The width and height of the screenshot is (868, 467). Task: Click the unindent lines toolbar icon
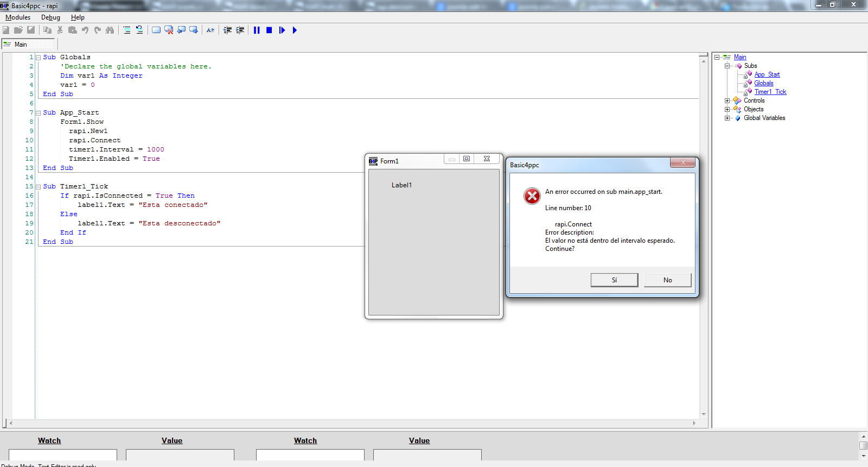point(139,30)
